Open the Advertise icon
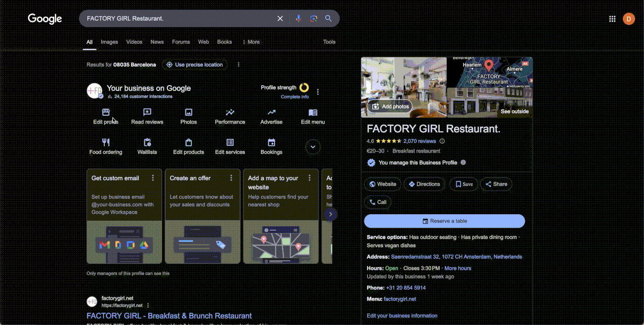The image size is (644, 325). pyautogui.click(x=271, y=112)
